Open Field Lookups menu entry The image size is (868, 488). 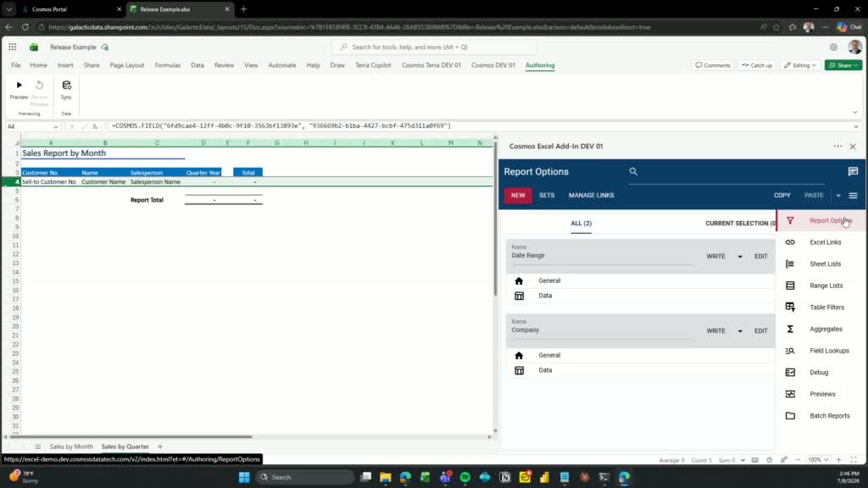[x=821, y=351]
